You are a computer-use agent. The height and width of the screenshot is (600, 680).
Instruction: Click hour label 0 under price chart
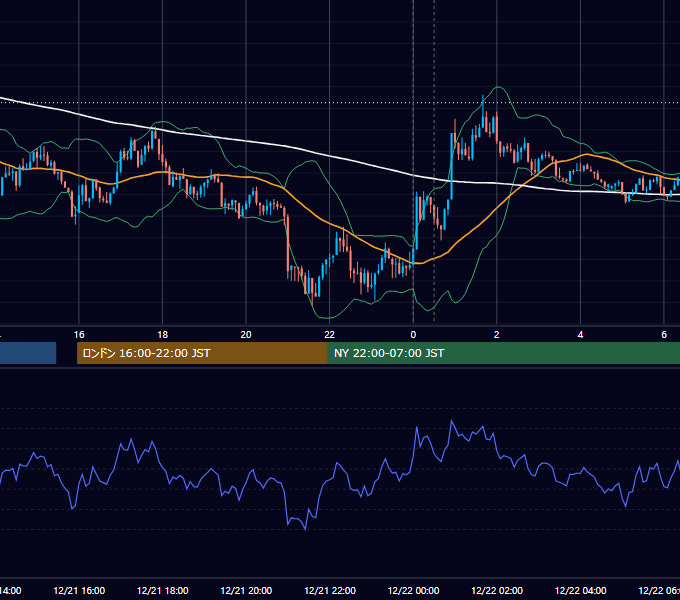413,335
